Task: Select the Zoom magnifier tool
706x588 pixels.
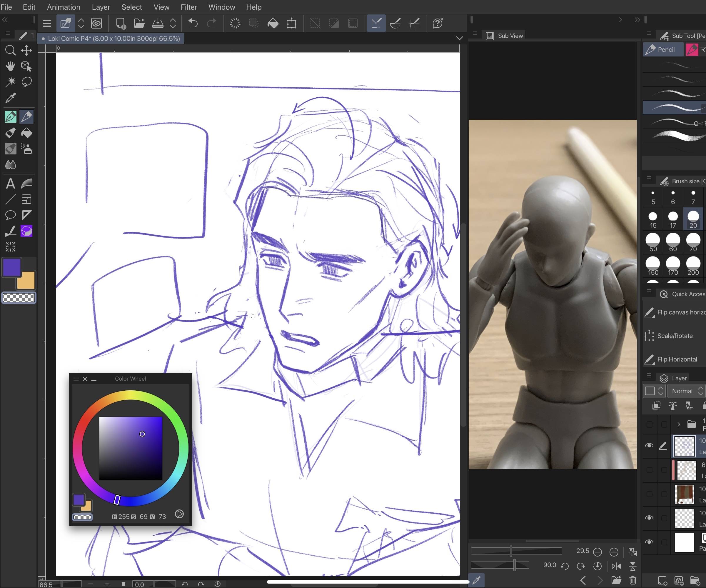Action: coord(10,51)
